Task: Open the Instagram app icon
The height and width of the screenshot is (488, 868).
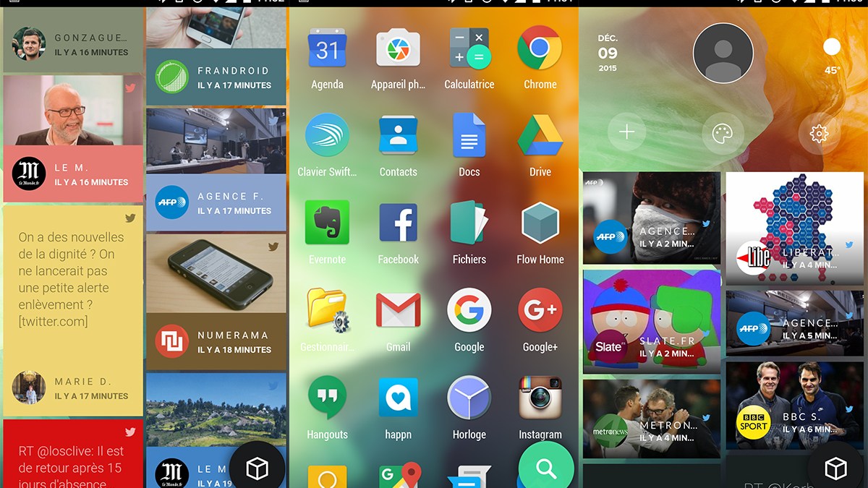Action: tap(540, 398)
